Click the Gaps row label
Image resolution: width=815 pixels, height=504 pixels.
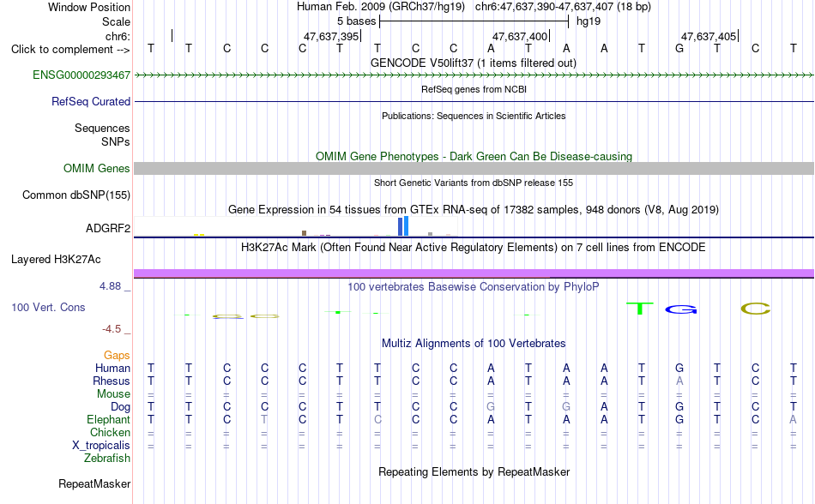point(117,355)
